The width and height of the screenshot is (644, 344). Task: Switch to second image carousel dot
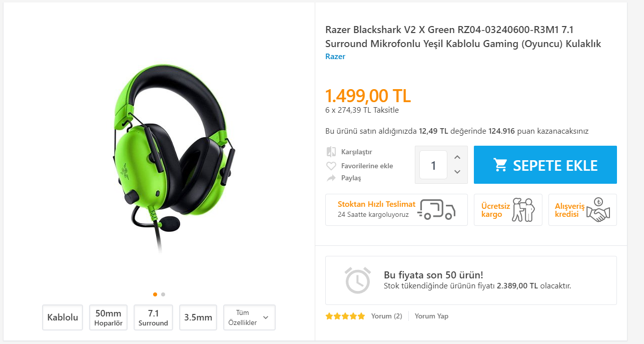click(163, 294)
